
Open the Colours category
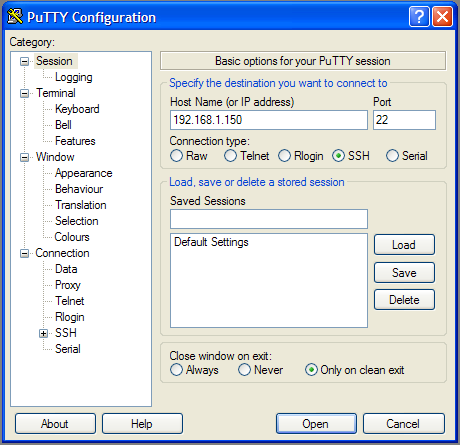(72, 237)
